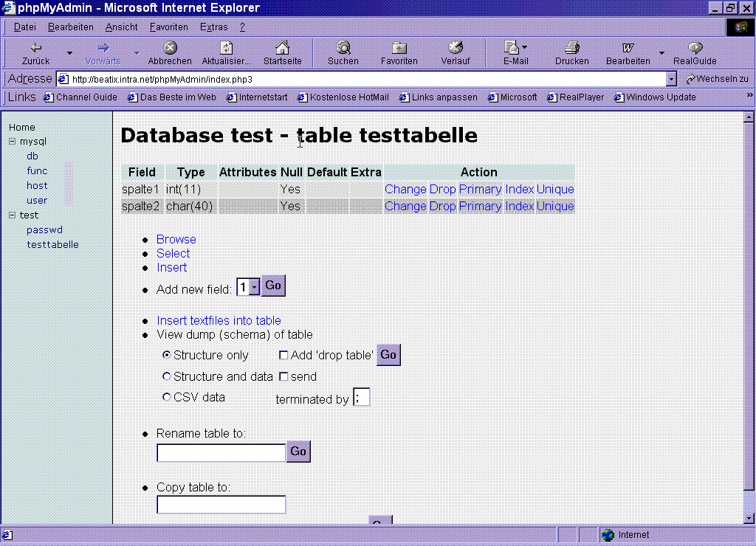Viewport: 756px width, 546px height.
Task: Open the Extras menu
Action: click(213, 27)
